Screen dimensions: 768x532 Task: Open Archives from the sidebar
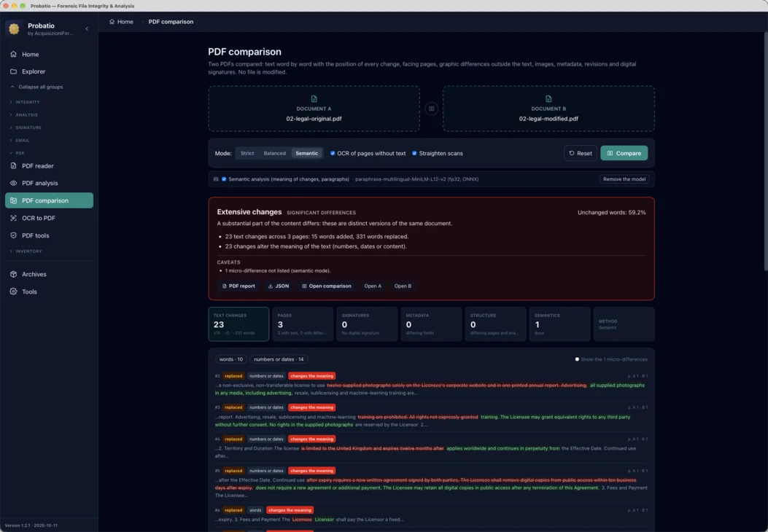(x=49, y=274)
